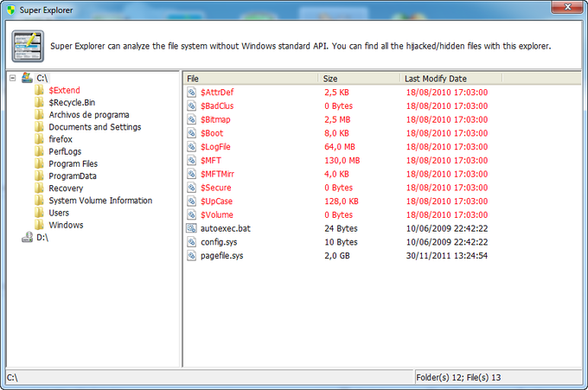Select Users in the folder tree

(59, 213)
